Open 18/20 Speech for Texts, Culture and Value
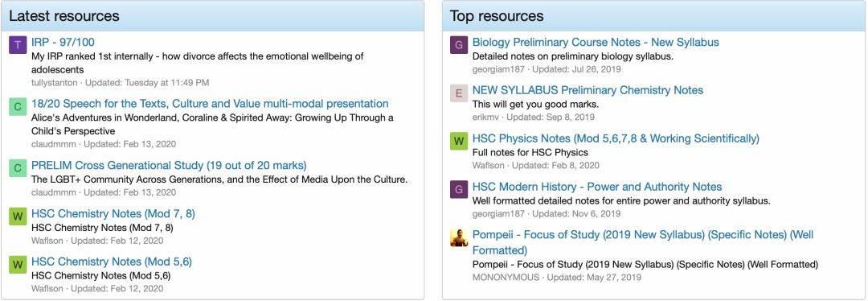This screenshot has width=868, height=301. tap(210, 104)
